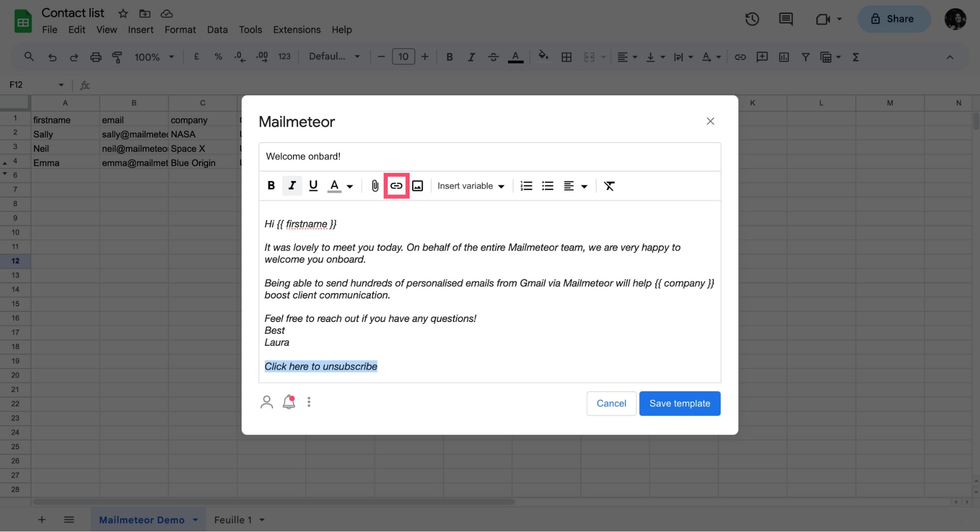Open the Format menu
The image size is (980, 532).
point(180,30)
